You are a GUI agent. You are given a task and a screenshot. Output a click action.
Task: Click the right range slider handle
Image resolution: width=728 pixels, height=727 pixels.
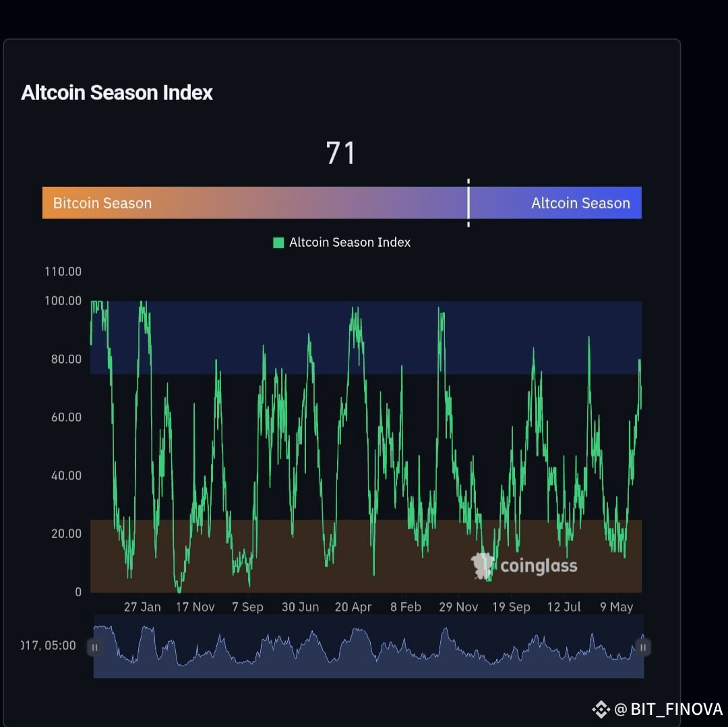(x=643, y=647)
